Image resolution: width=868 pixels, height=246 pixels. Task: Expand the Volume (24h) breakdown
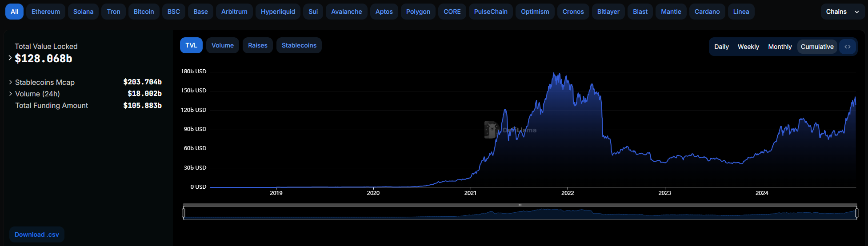[x=11, y=94]
